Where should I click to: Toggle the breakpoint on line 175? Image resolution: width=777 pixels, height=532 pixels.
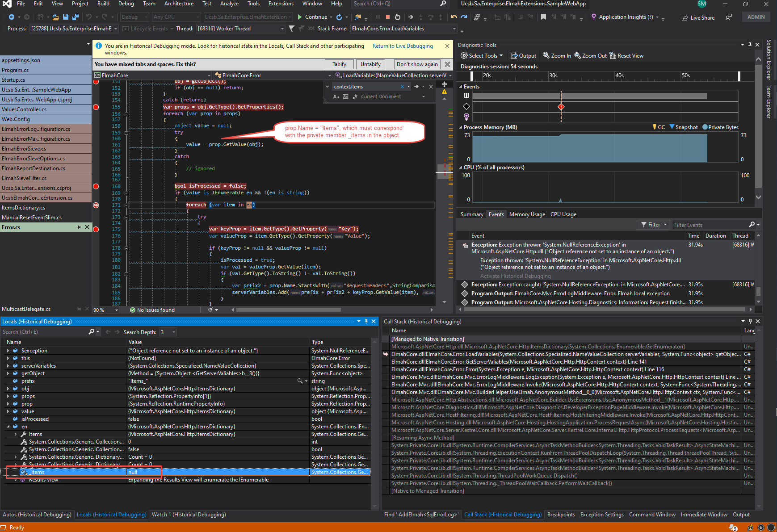pos(96,229)
